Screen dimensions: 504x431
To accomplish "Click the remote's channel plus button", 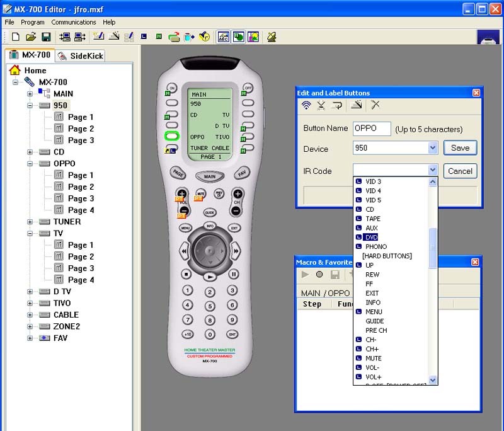I will click(x=238, y=194).
